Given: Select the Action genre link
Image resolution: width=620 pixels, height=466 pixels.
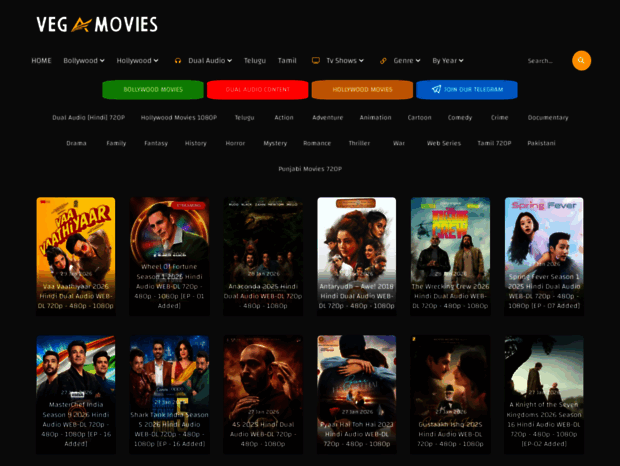Looking at the screenshot, I should tap(284, 117).
